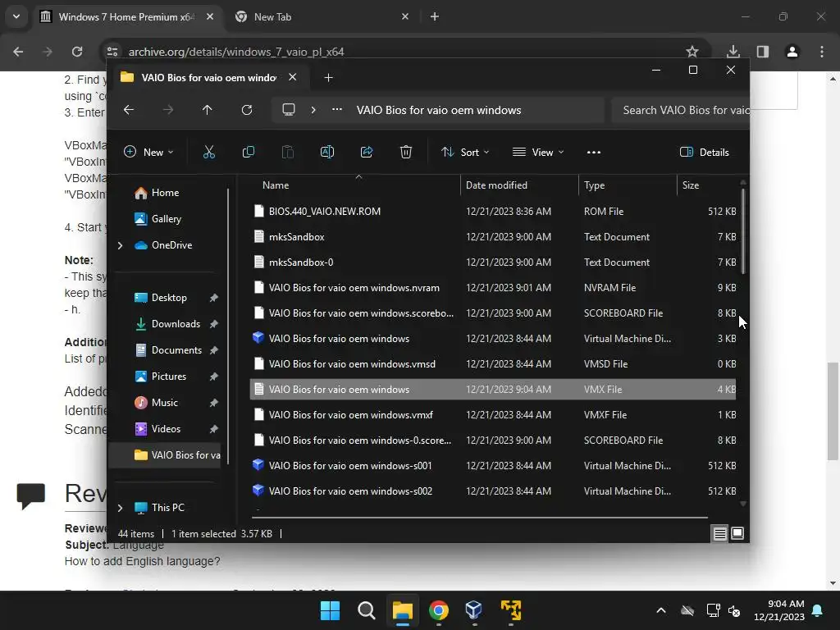Bookmark this page with Chrome's star icon
The image size is (840, 630).
692,52
